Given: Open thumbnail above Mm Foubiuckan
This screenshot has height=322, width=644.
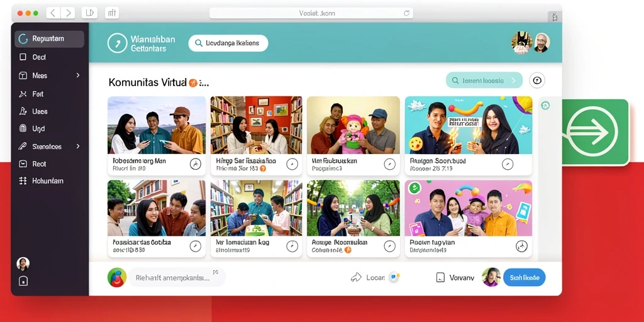Looking at the screenshot, I should pos(353,125).
